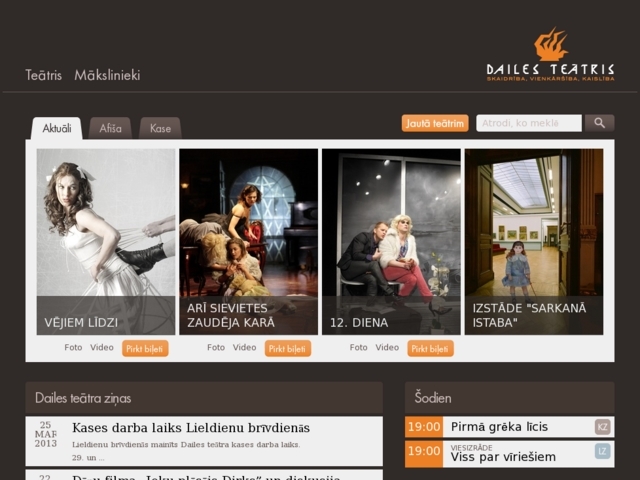
Task: Open the Dailes Teātris logo home link
Action: pos(550,55)
